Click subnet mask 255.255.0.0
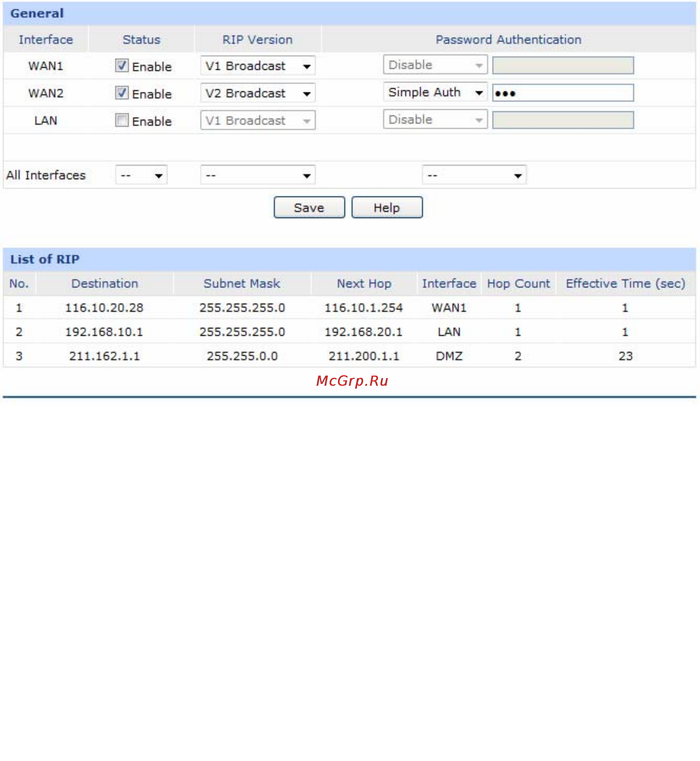Image resolution: width=700 pixels, height=761 pixels. (243, 356)
